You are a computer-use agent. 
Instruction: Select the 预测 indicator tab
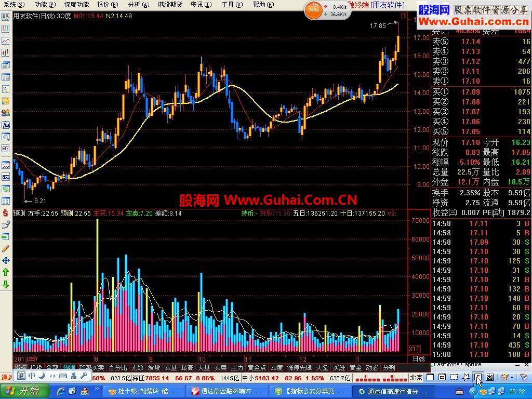point(69,367)
